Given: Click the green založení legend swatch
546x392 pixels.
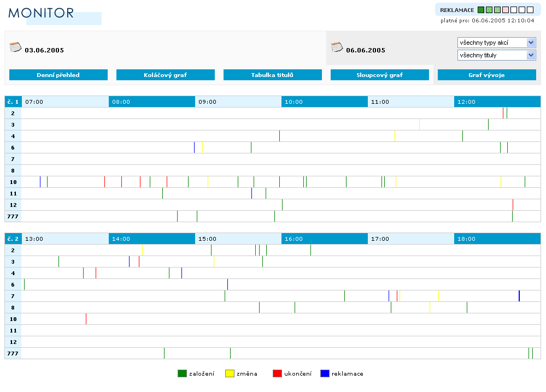Looking at the screenshot, I should point(182,373).
